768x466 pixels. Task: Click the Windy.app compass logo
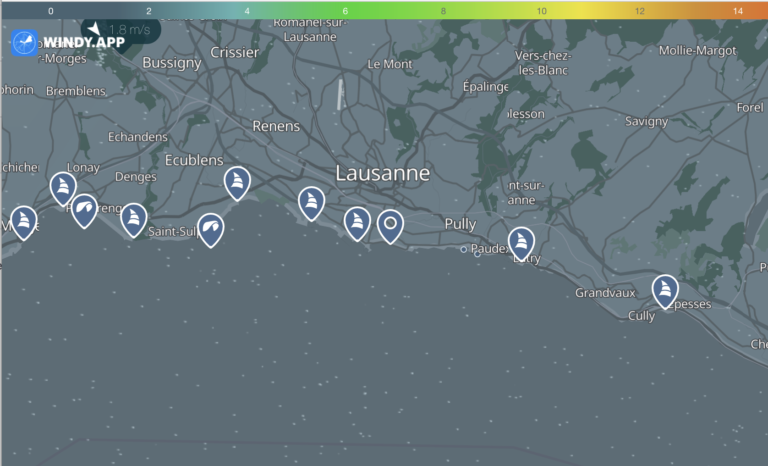click(x=25, y=43)
